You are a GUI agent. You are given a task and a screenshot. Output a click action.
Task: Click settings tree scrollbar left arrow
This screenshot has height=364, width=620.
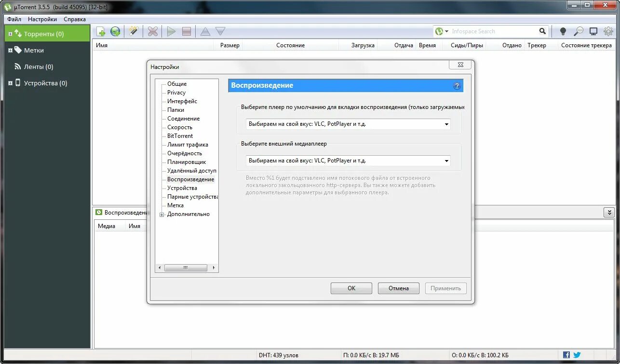point(160,268)
